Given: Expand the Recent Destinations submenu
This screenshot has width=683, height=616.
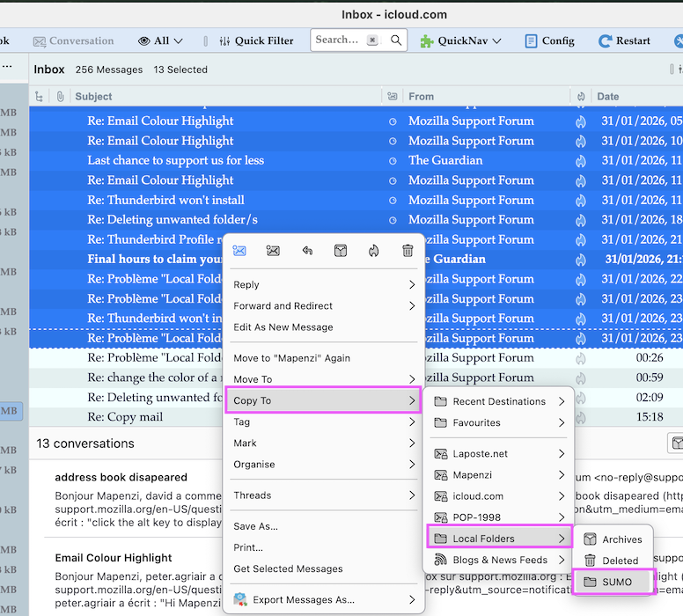Looking at the screenshot, I should pyautogui.click(x=499, y=401).
